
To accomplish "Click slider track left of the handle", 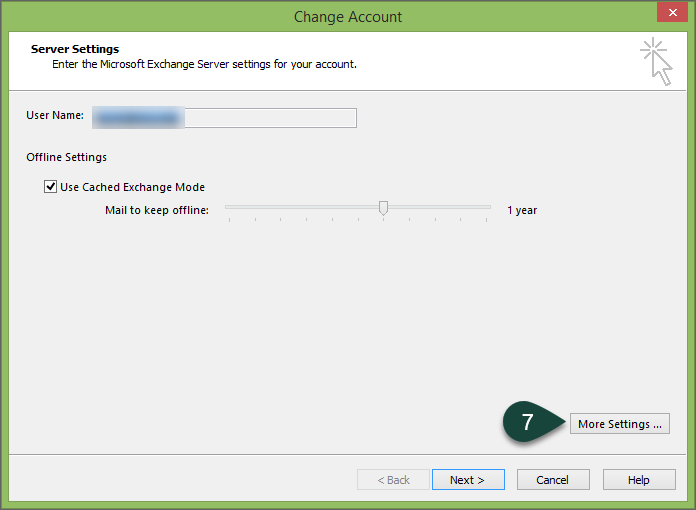I will pos(300,208).
